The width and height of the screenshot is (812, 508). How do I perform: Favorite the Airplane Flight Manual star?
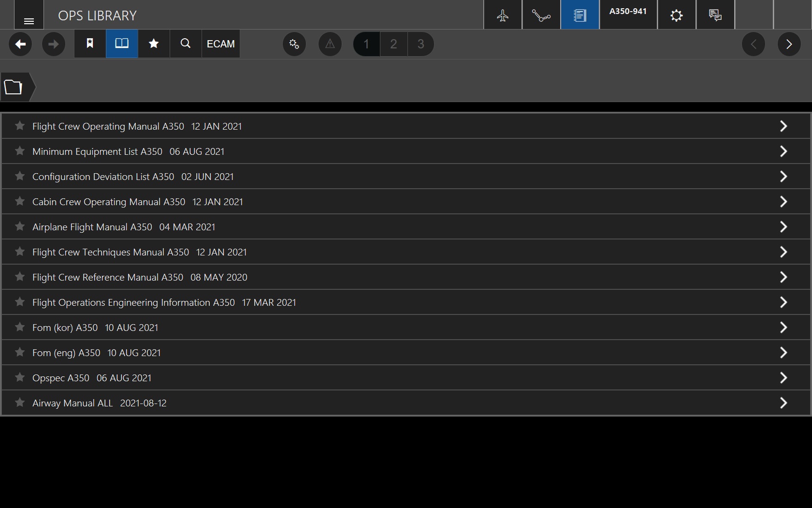click(20, 226)
